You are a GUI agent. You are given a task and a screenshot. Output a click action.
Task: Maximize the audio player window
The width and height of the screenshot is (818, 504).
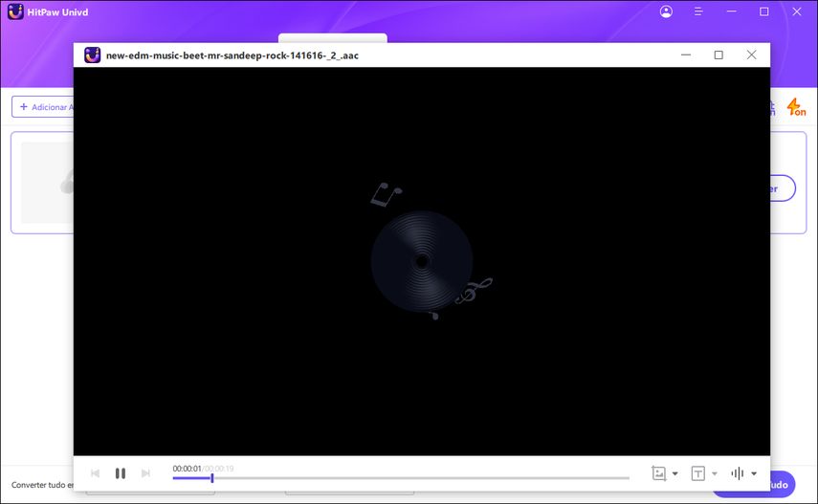pyautogui.click(x=719, y=55)
